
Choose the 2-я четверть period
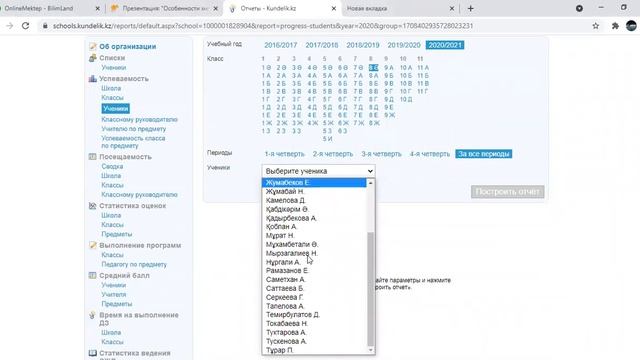click(333, 154)
